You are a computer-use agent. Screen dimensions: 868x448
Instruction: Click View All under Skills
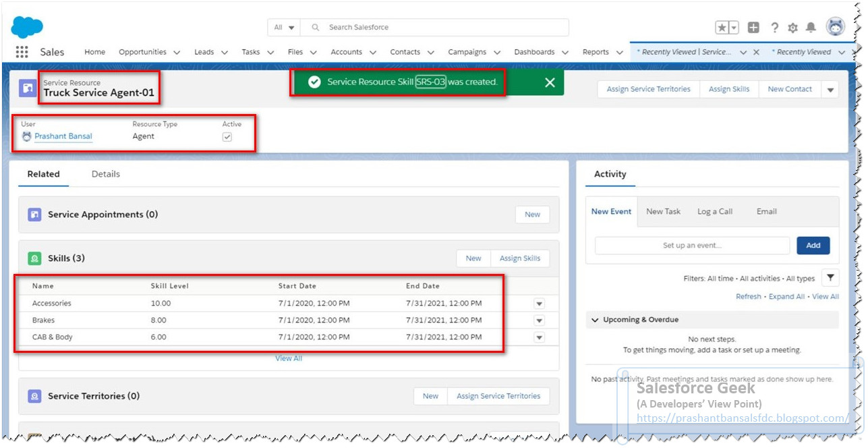point(289,358)
